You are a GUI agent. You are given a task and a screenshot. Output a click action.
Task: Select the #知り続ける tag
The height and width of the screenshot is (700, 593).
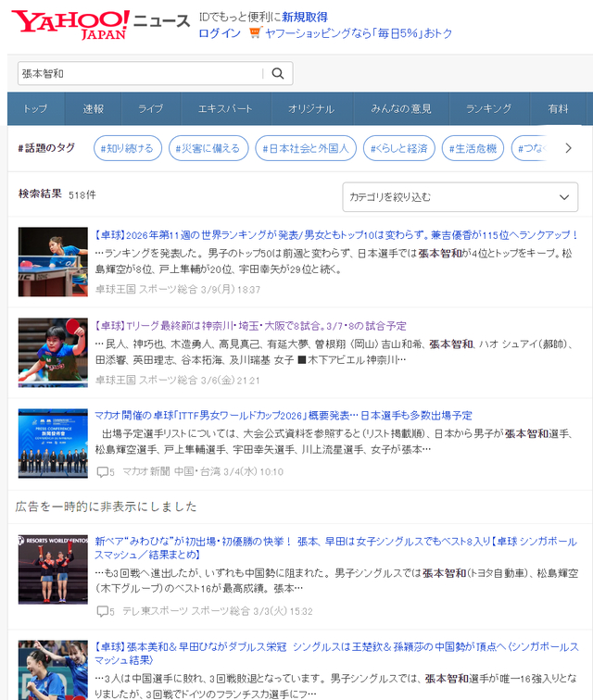tap(127, 148)
